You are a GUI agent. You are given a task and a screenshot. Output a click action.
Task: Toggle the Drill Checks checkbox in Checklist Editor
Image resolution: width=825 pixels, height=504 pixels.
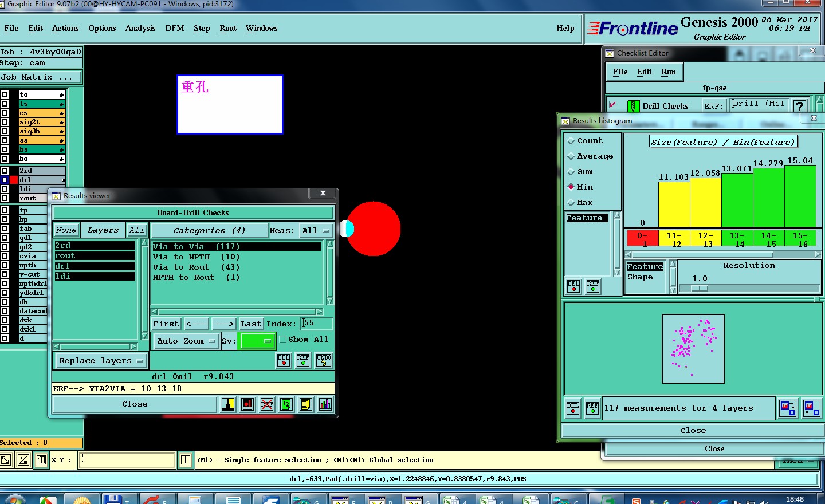[x=612, y=105]
